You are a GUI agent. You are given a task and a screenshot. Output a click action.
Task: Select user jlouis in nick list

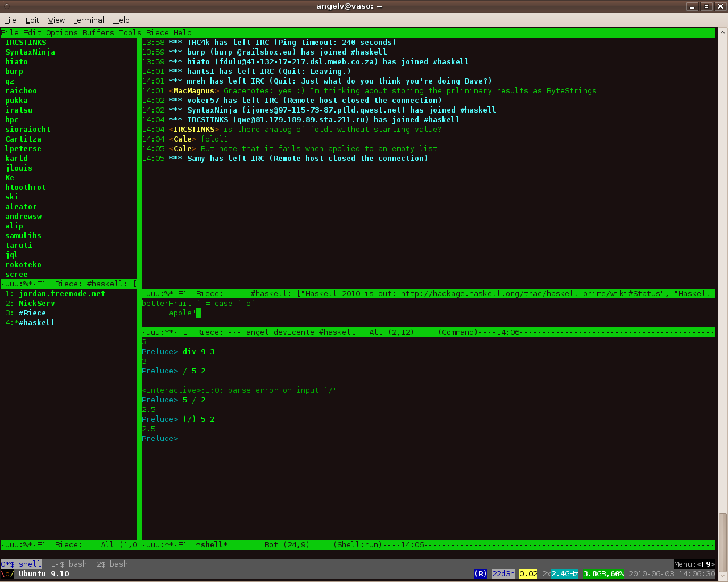(x=19, y=168)
